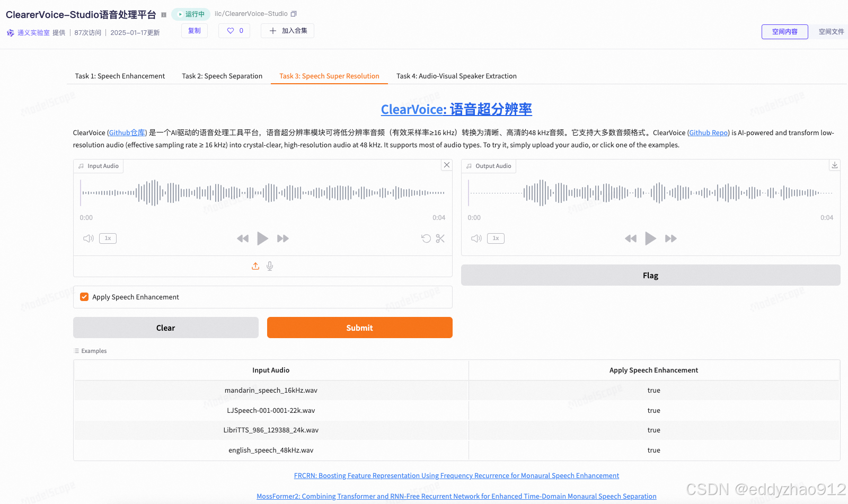This screenshot has height=504, width=848.
Task: Download the output audio
Action: pyautogui.click(x=835, y=165)
